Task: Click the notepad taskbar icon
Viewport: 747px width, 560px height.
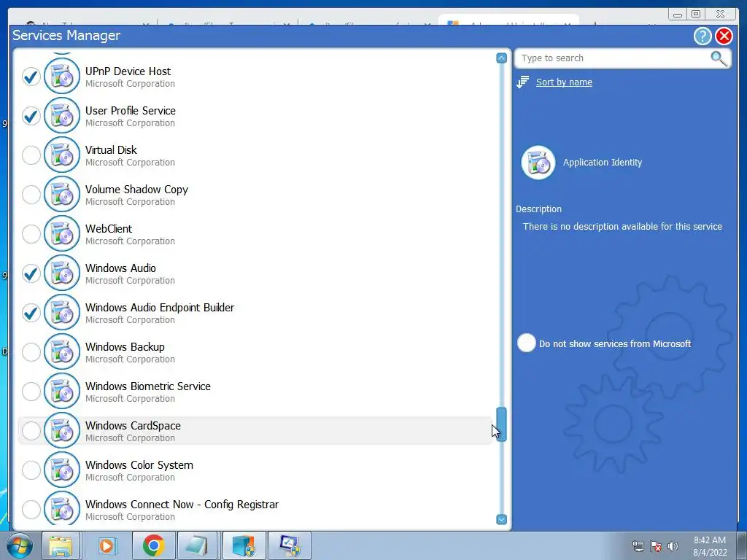Action: pyautogui.click(x=197, y=545)
